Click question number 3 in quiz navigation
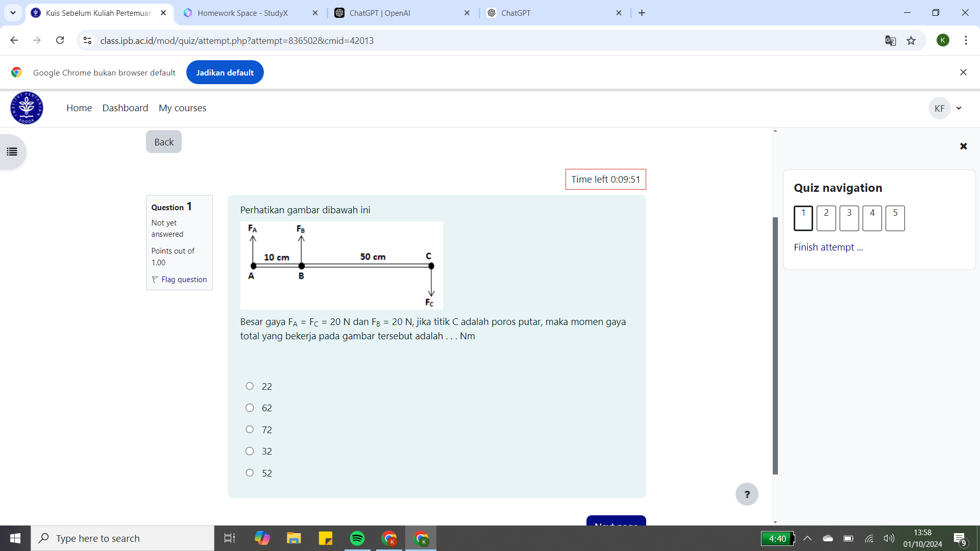The height and width of the screenshot is (551, 980). click(849, 215)
